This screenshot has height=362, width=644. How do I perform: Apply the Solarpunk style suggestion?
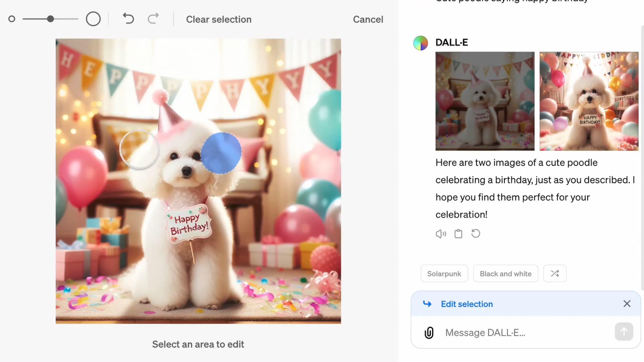(444, 273)
